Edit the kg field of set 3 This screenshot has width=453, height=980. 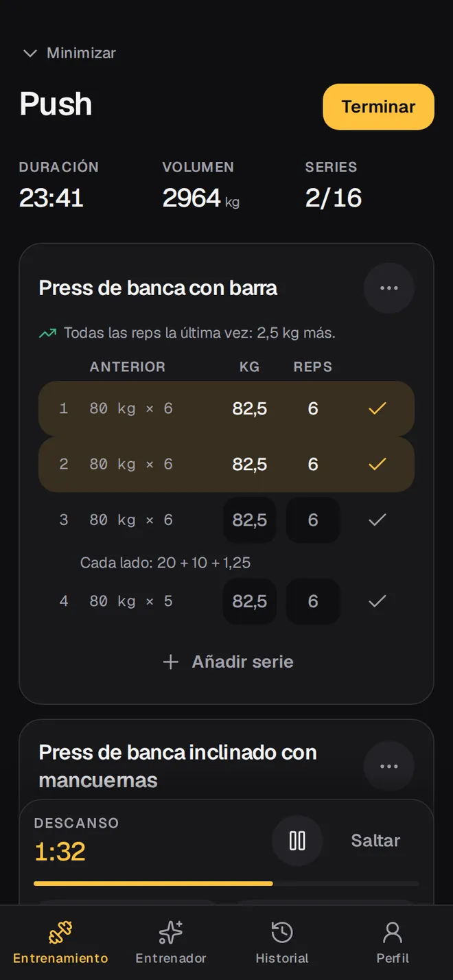point(250,520)
